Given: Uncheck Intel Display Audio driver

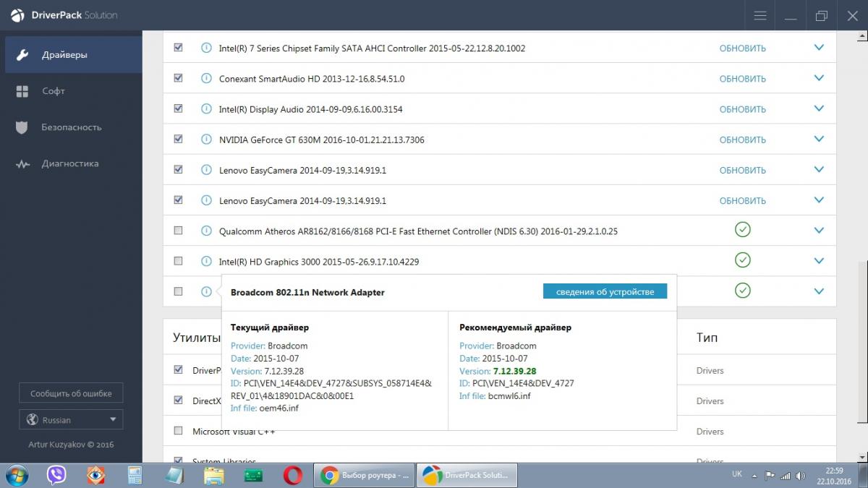Looking at the screenshot, I should click(x=178, y=108).
